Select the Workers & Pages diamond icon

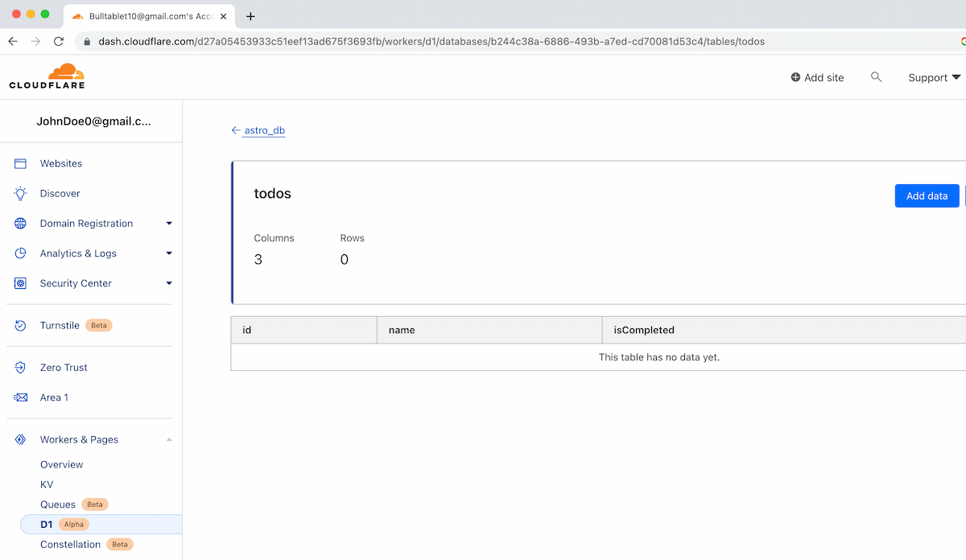point(19,439)
